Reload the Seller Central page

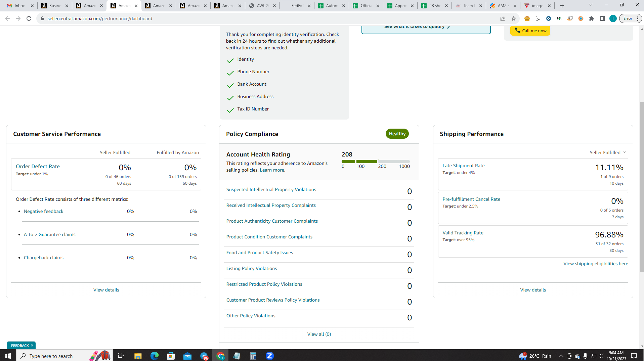pos(29,18)
